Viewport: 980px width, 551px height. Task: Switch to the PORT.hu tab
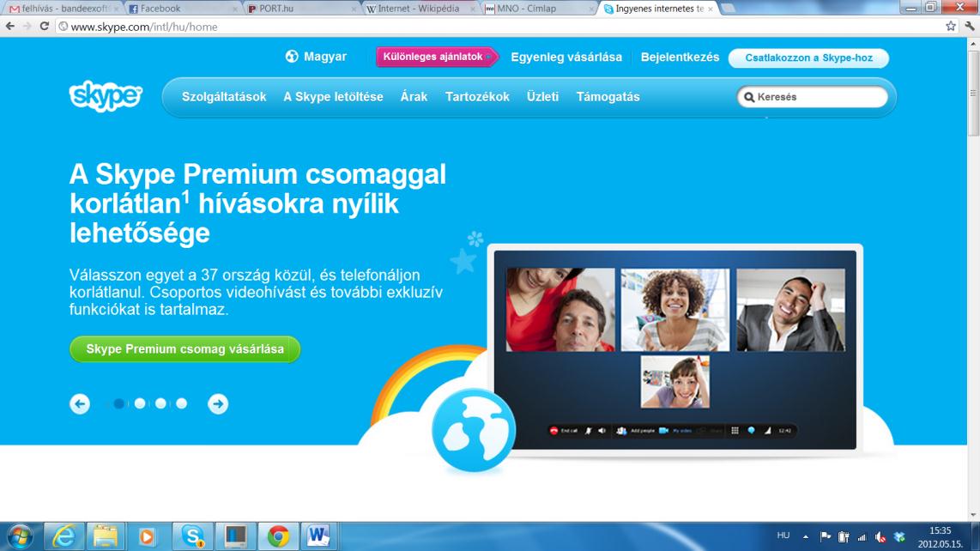(300, 9)
